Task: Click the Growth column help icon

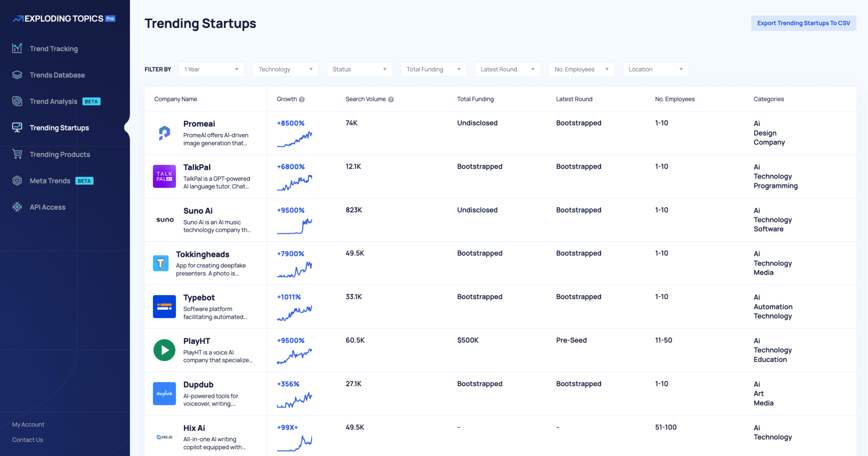Action: (302, 100)
